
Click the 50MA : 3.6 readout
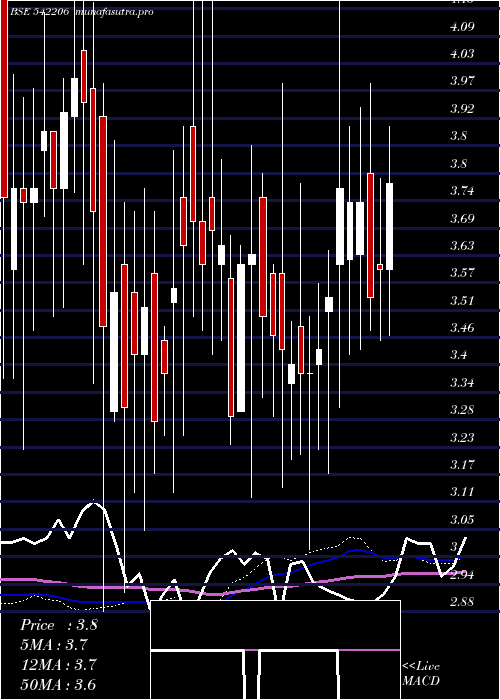point(59,685)
